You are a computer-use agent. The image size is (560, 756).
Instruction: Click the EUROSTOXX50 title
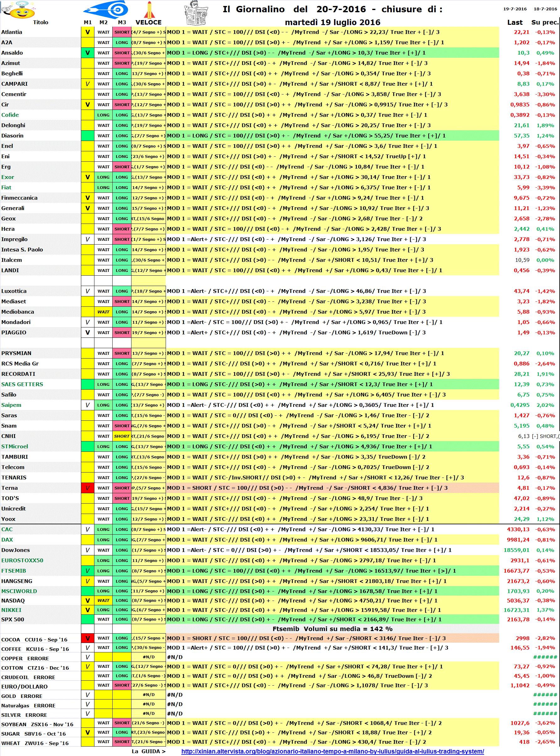(22, 560)
